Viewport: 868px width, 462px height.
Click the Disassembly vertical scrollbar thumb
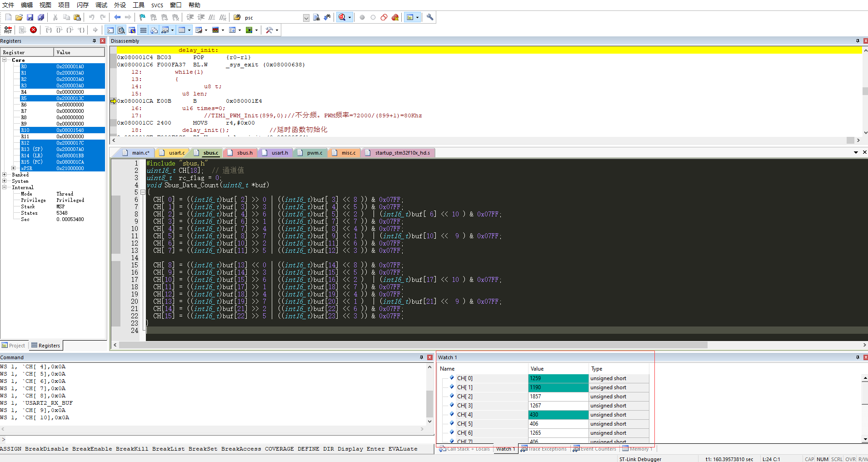click(865, 91)
